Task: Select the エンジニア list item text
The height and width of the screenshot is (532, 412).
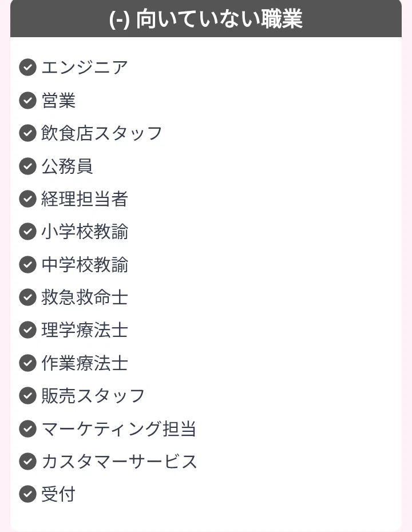Action: click(x=85, y=68)
